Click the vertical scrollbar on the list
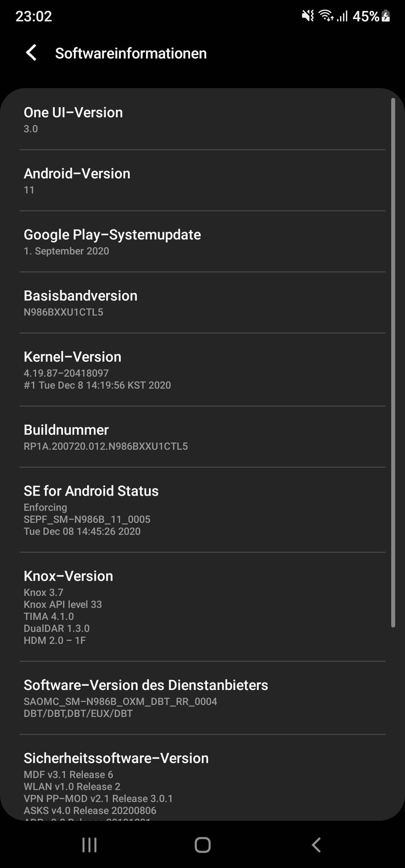This screenshot has width=405, height=868. [393, 363]
